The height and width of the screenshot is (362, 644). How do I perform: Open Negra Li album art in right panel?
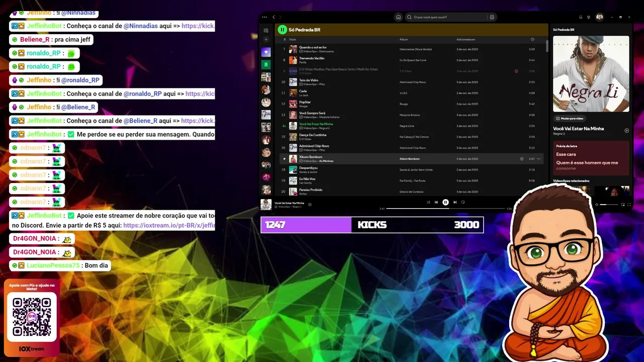(591, 73)
